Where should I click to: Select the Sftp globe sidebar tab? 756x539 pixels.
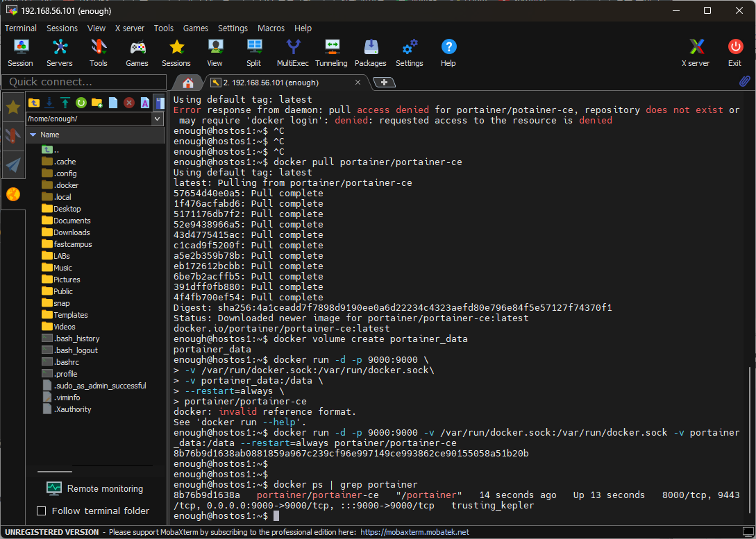[13, 194]
